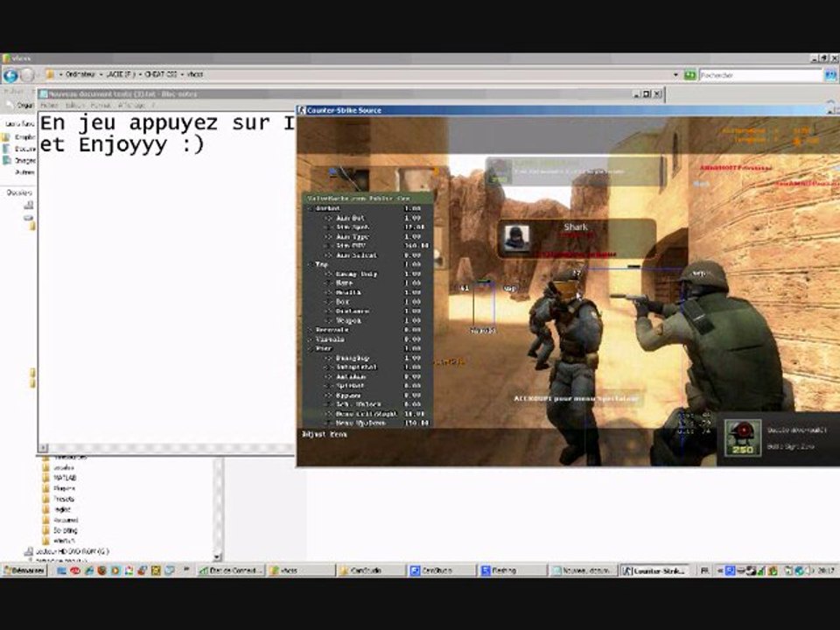The height and width of the screenshot is (630, 840).
Task: Click the Organiser button in Explorer toolbar
Action: tap(20, 106)
